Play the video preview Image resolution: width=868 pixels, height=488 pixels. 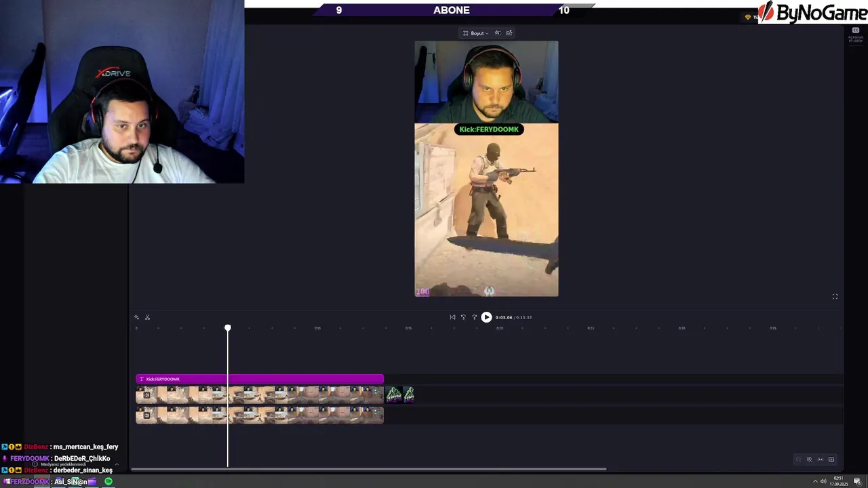(486, 317)
